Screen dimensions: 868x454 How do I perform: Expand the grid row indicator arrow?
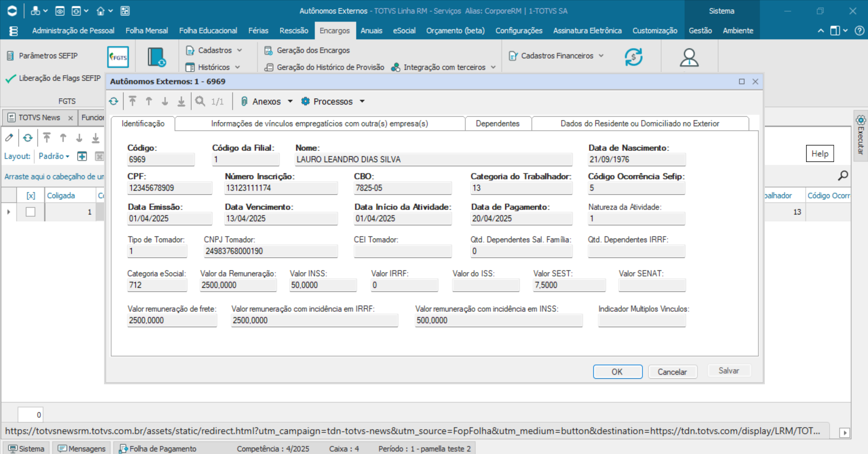pos(9,212)
